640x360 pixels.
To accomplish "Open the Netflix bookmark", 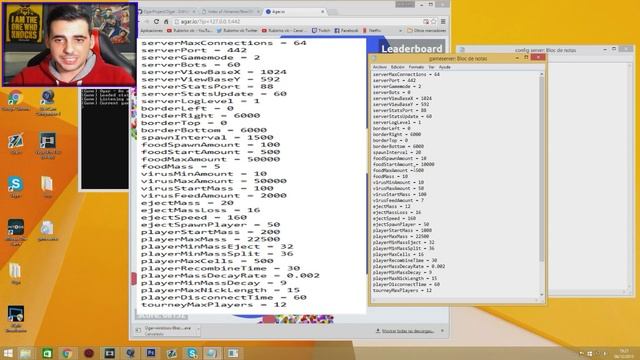I will [x=372, y=31].
